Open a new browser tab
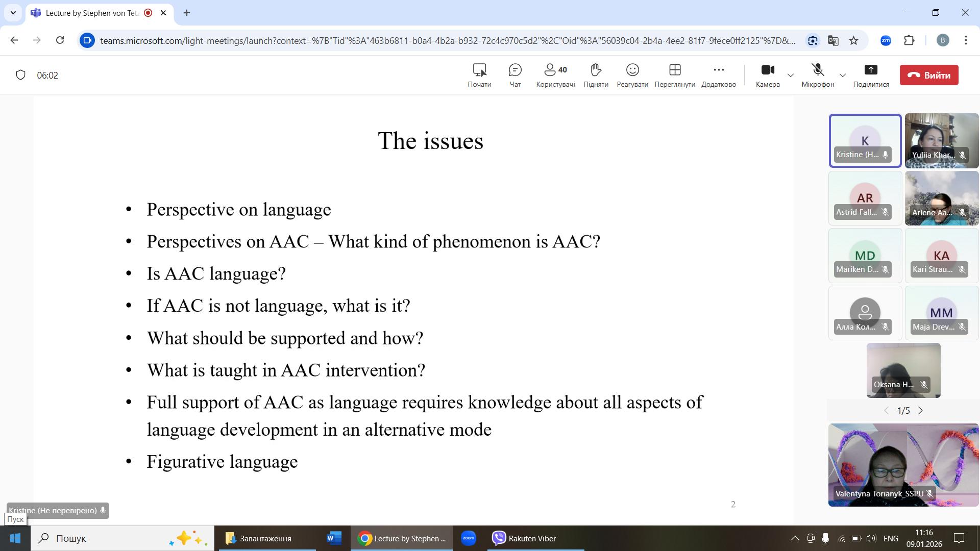Viewport: 980px width, 551px height. (x=187, y=13)
